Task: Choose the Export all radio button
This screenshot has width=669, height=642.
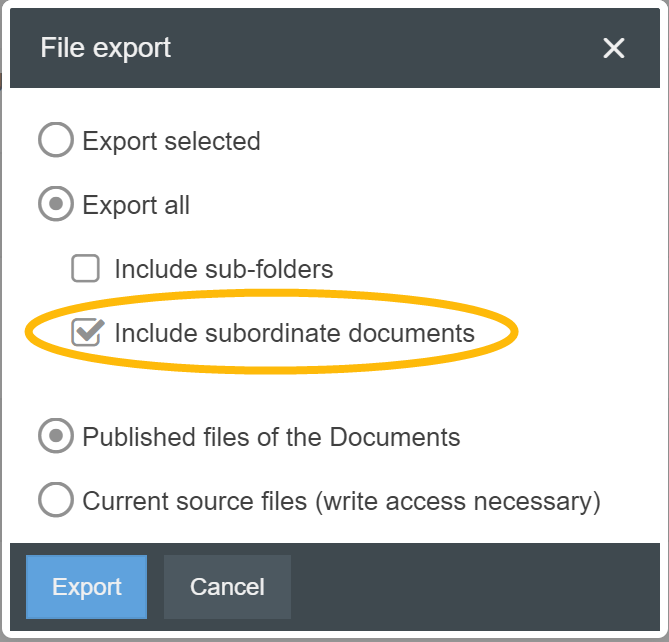Action: pyautogui.click(x=56, y=205)
